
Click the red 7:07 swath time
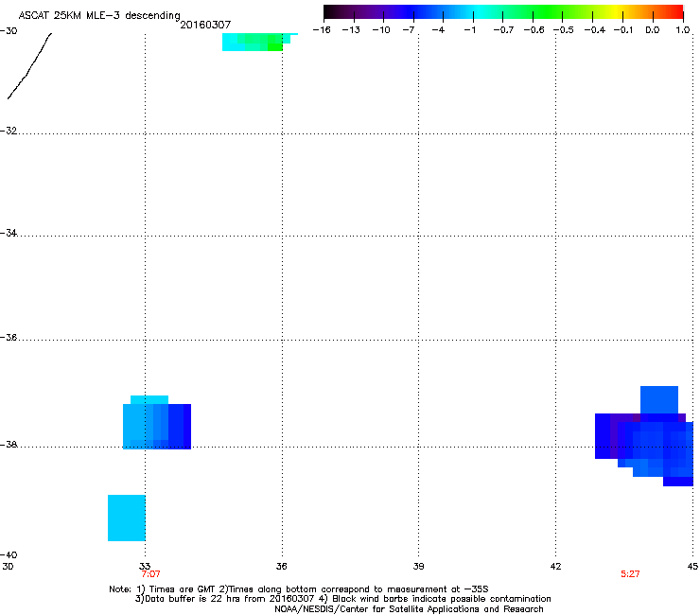click(x=150, y=574)
